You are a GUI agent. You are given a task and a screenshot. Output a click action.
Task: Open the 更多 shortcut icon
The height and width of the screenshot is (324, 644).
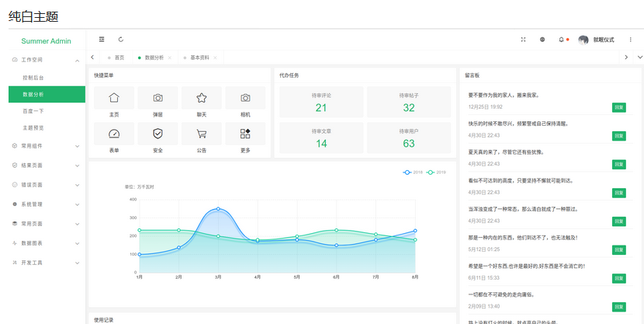245,134
